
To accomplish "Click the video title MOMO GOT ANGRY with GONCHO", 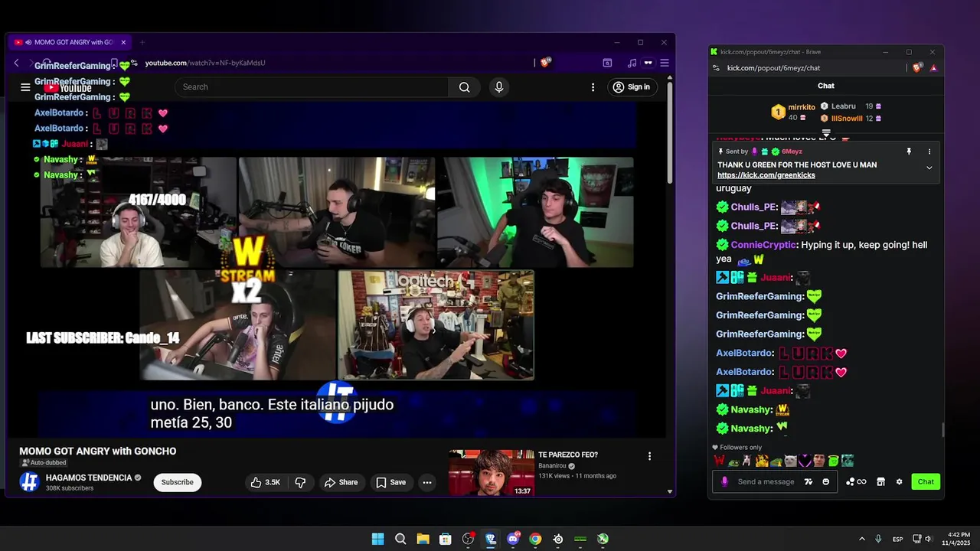I will click(97, 452).
